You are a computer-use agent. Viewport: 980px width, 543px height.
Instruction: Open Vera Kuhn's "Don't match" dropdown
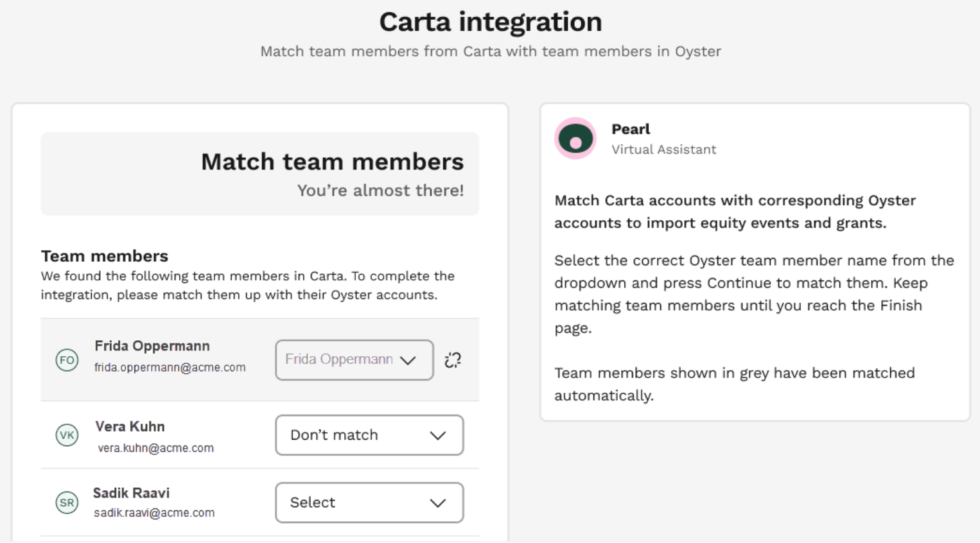pyautogui.click(x=369, y=435)
